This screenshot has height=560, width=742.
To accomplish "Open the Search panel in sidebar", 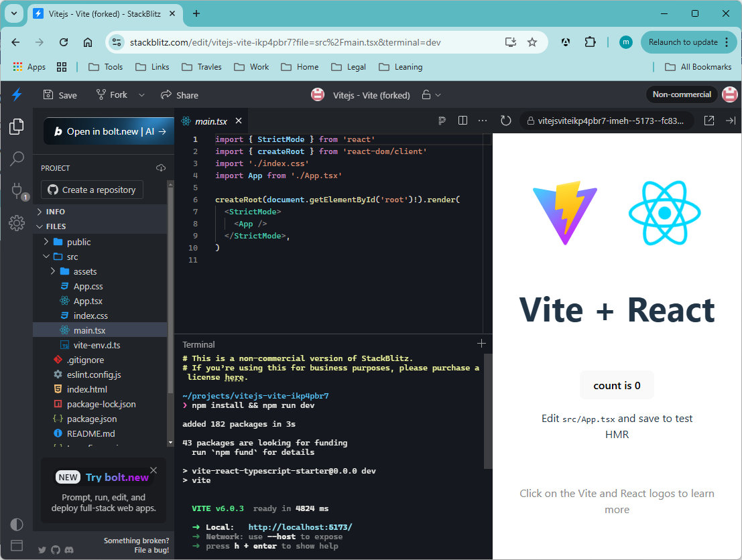I will [17, 159].
